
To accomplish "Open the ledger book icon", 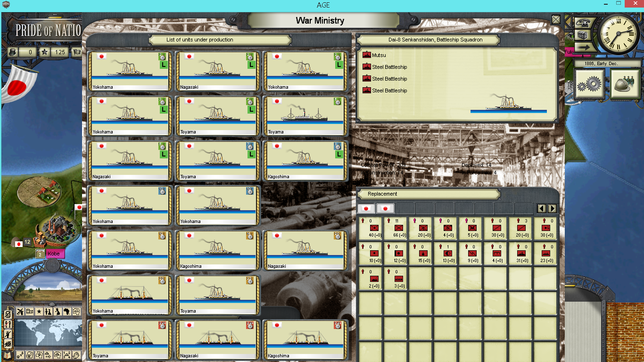I will [x=8, y=356].
